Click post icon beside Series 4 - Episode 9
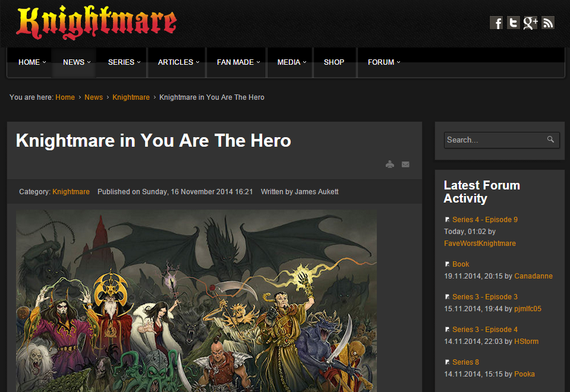570x392 pixels. (x=447, y=219)
